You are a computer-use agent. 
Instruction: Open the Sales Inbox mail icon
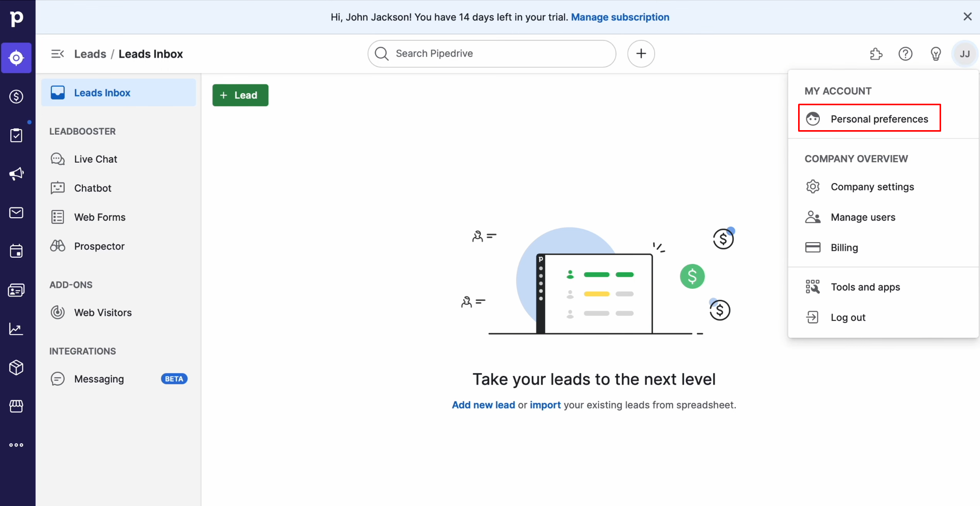pyautogui.click(x=16, y=213)
